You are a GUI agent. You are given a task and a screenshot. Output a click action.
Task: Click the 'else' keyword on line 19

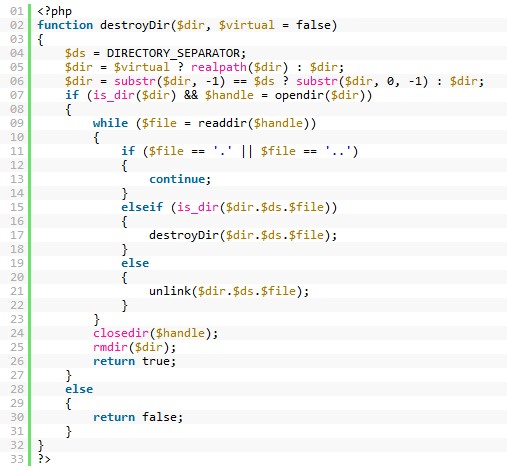(135, 263)
